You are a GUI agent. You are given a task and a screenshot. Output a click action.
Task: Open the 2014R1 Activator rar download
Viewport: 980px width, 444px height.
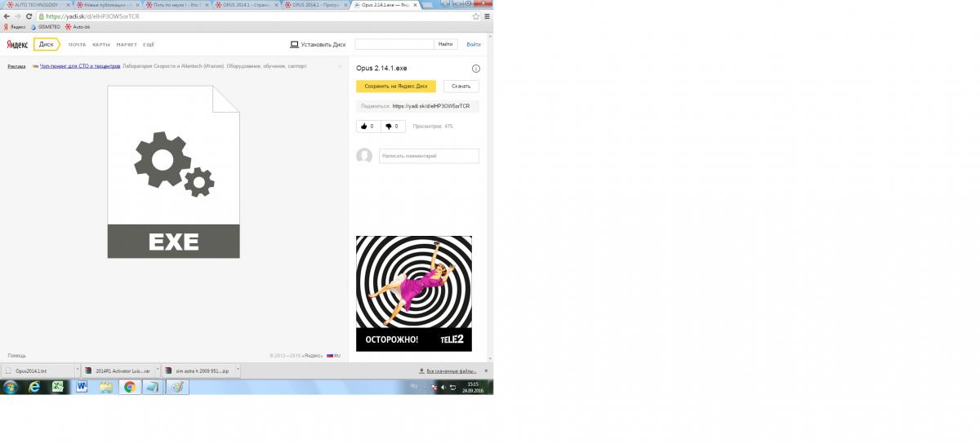tap(117, 370)
